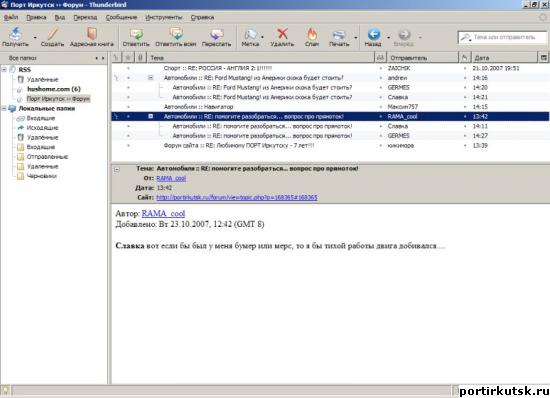Open the Вид menu

pos(60,17)
